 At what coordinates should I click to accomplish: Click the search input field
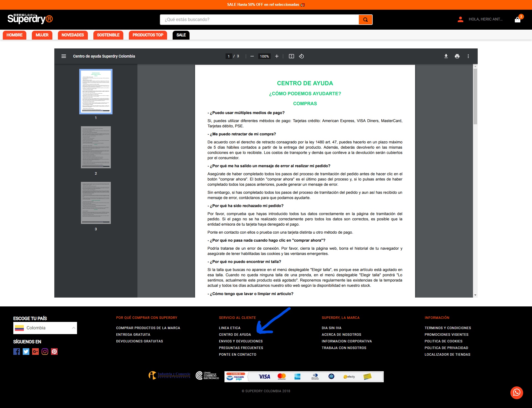[x=259, y=20]
